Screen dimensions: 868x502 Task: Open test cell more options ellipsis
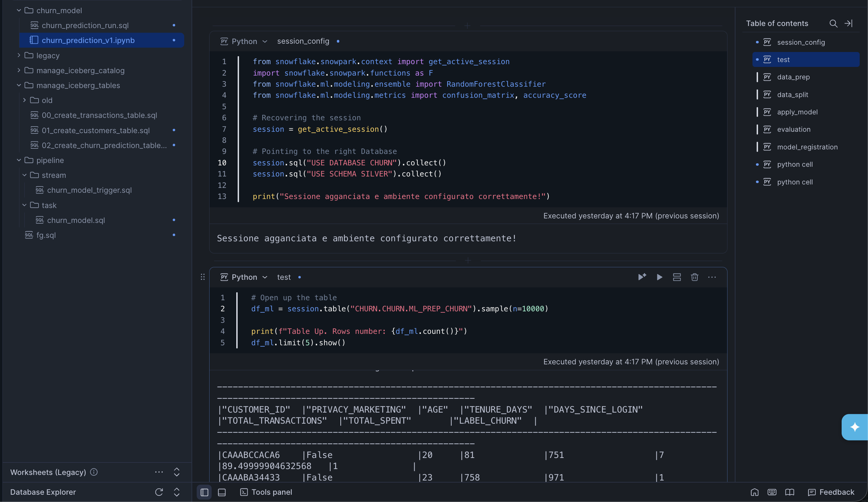coord(712,277)
